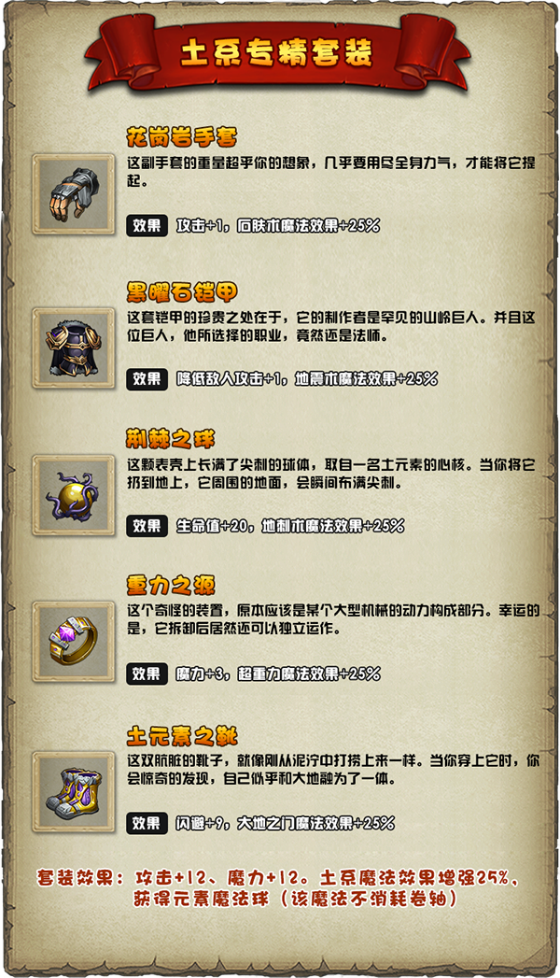Click the 效果 label under 重力之源
Screen dimensions: 560x978
click(147, 673)
